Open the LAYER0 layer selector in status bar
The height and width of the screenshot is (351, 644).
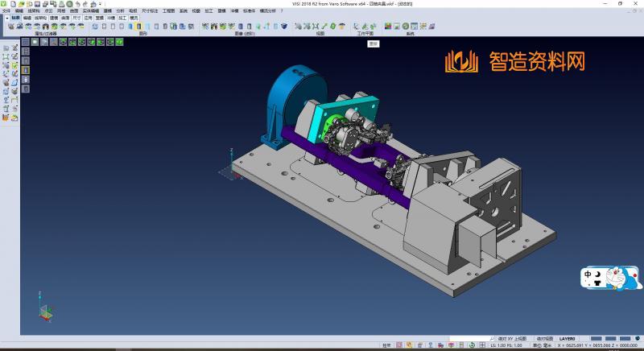point(567,339)
